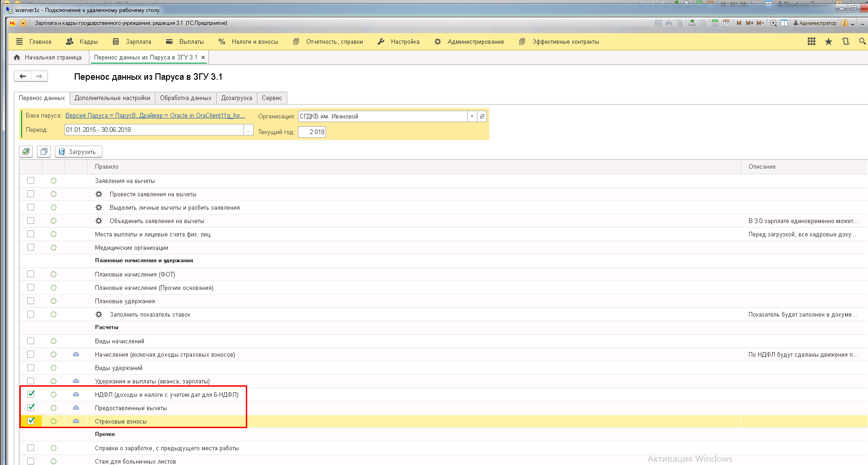
Task: Enable the Виды начислений checkbox
Action: pos(31,341)
